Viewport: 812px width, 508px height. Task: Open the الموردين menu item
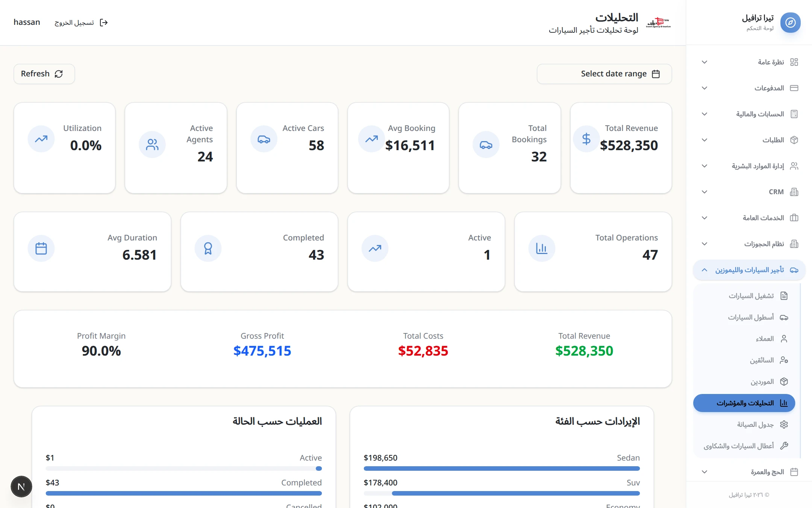[744, 382]
